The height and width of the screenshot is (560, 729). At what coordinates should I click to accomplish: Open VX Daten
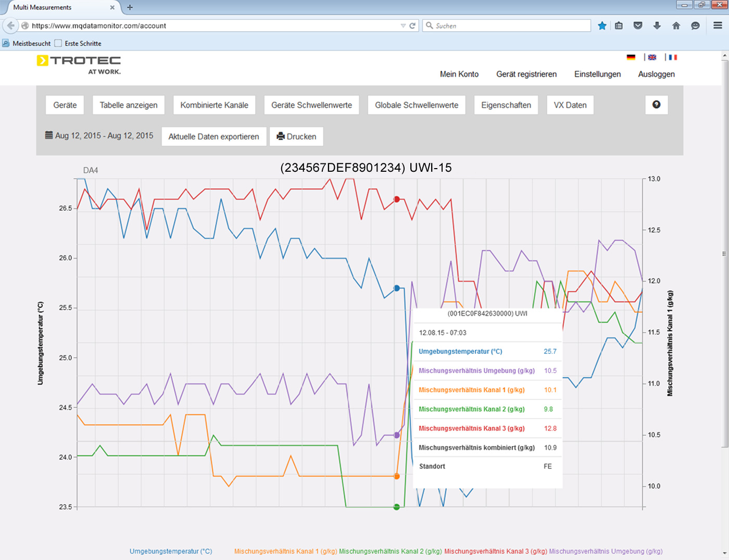570,105
